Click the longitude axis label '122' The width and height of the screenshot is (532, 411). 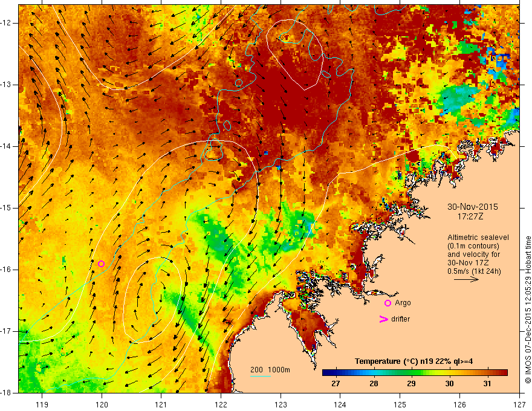221,404
